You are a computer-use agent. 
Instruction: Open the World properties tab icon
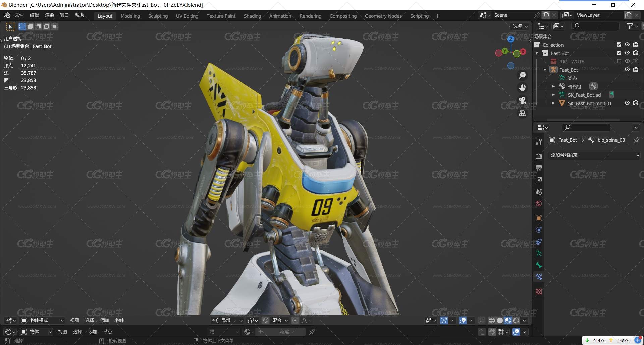click(x=539, y=204)
